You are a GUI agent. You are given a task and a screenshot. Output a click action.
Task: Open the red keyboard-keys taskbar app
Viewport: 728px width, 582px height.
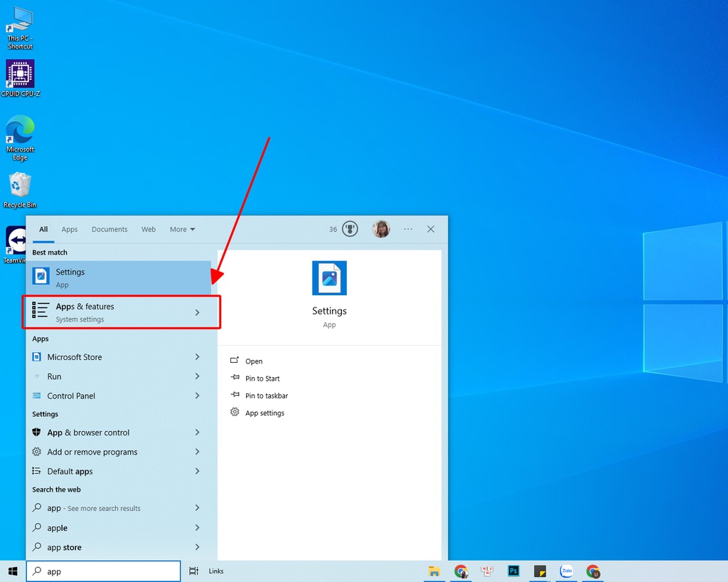487,571
